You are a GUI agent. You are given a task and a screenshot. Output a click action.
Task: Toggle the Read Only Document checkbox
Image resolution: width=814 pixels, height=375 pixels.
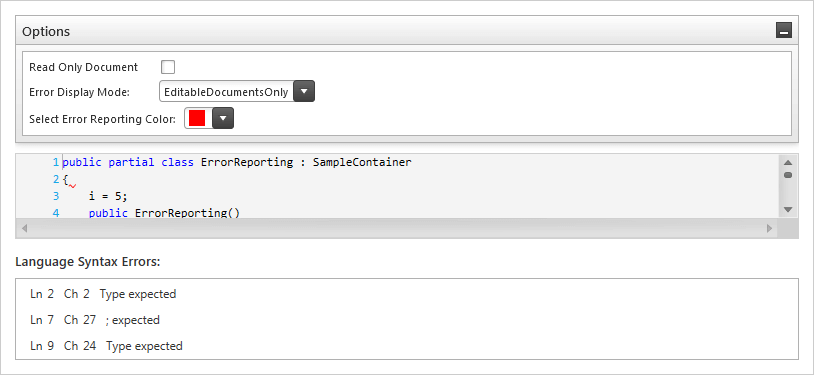168,67
